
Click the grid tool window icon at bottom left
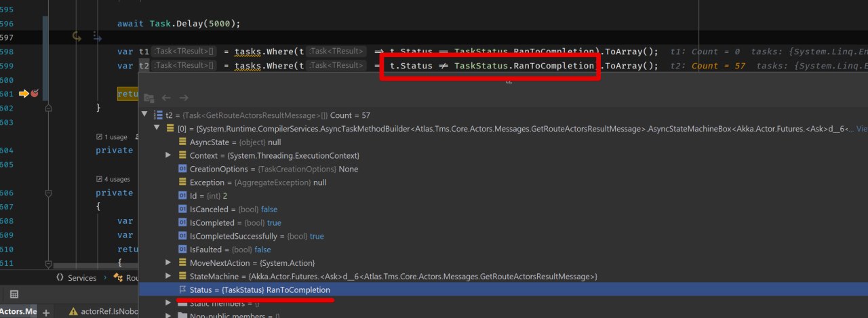point(14,294)
